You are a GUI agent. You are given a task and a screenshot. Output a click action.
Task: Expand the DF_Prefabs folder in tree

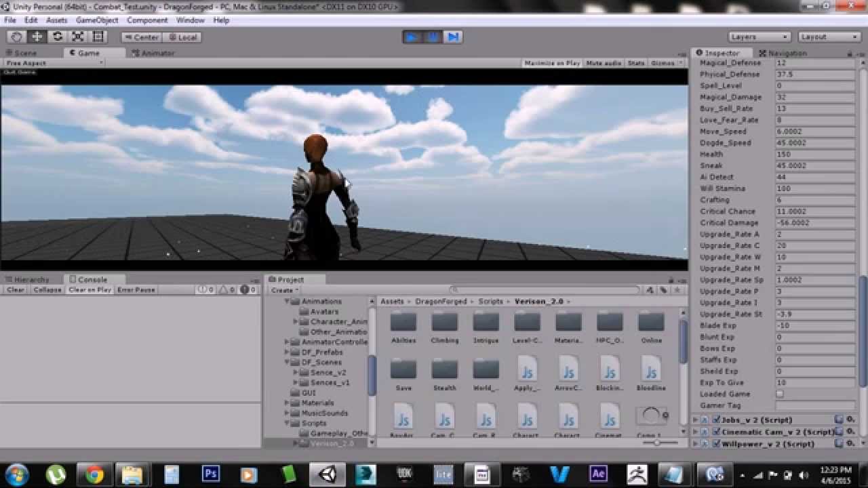[x=287, y=352]
